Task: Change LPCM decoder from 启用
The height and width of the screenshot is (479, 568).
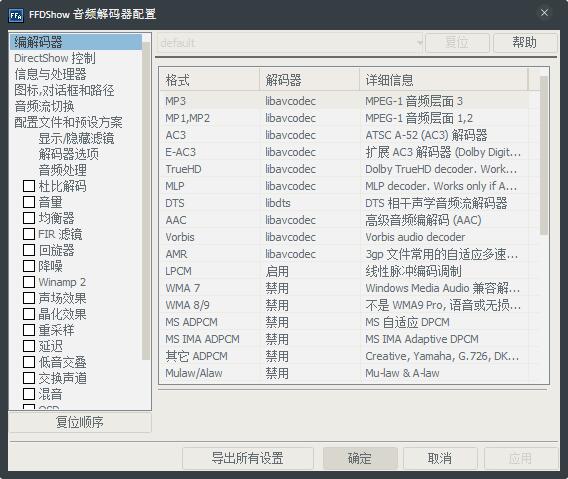Action: [310, 271]
